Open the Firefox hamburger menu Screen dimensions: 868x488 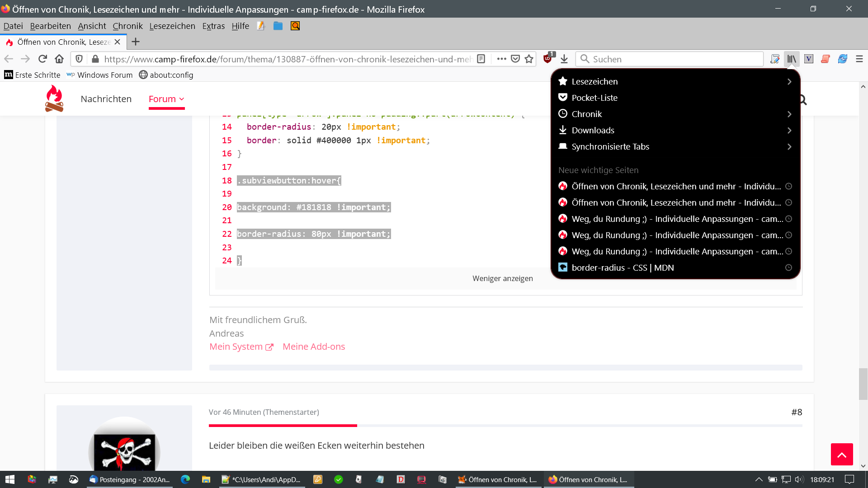tap(859, 59)
